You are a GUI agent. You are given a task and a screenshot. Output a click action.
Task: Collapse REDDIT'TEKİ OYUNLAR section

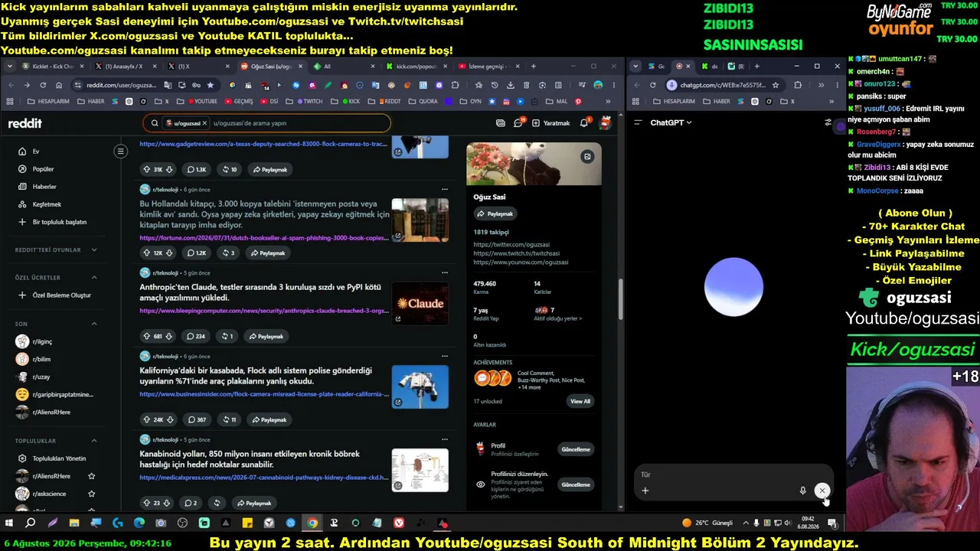(x=94, y=249)
